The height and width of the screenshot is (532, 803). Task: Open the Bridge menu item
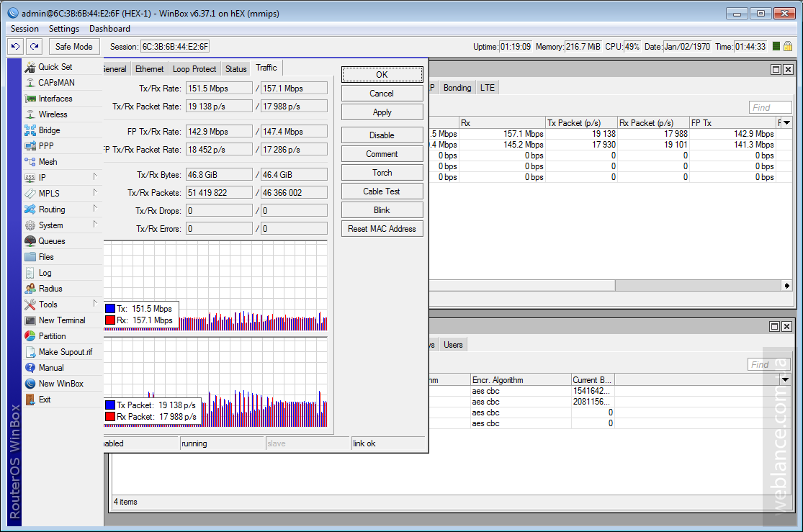[x=49, y=130]
